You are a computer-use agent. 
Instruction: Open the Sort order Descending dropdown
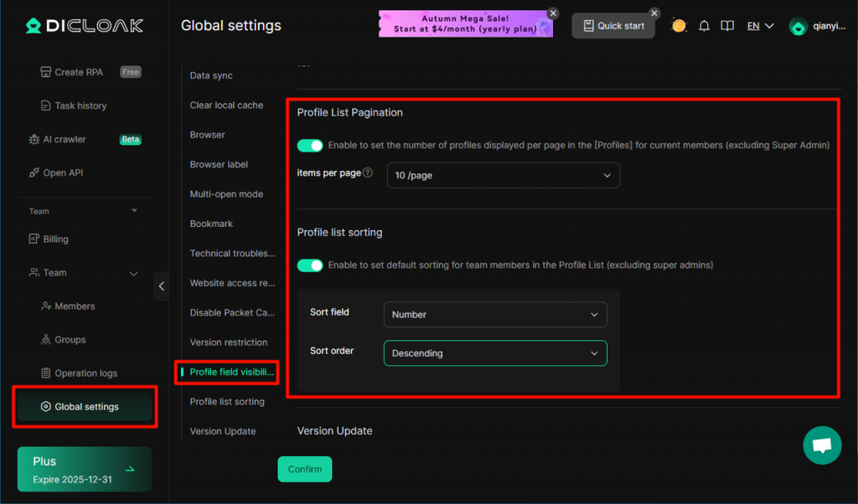pos(494,353)
